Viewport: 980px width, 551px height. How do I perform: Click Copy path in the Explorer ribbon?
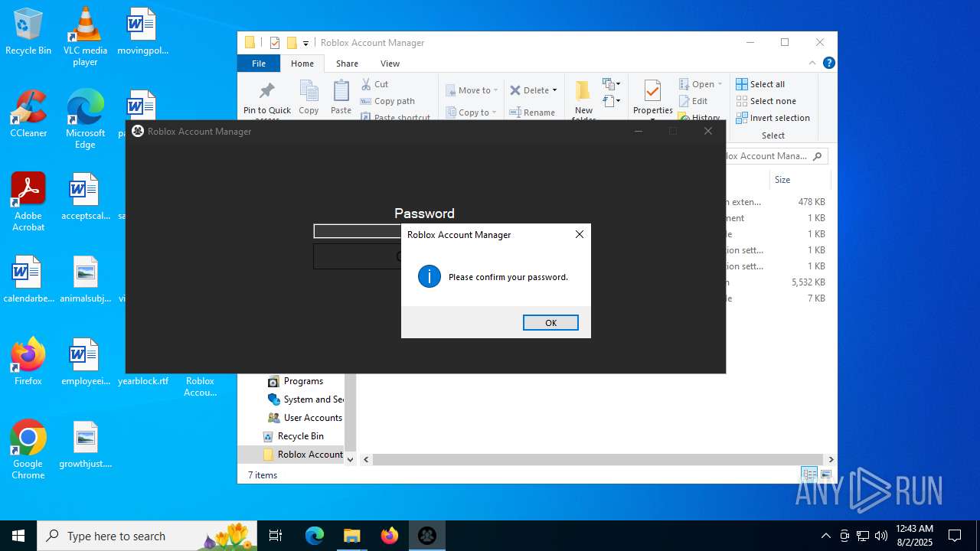(x=387, y=101)
